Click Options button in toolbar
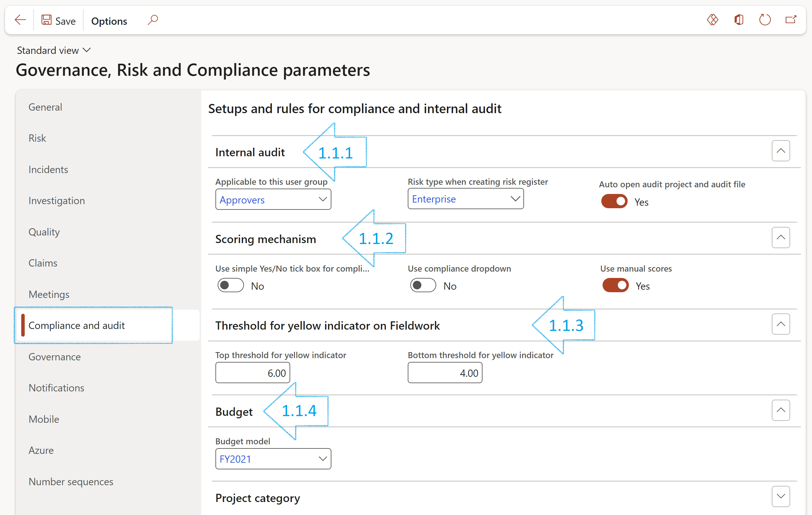The image size is (812, 515). (x=110, y=21)
